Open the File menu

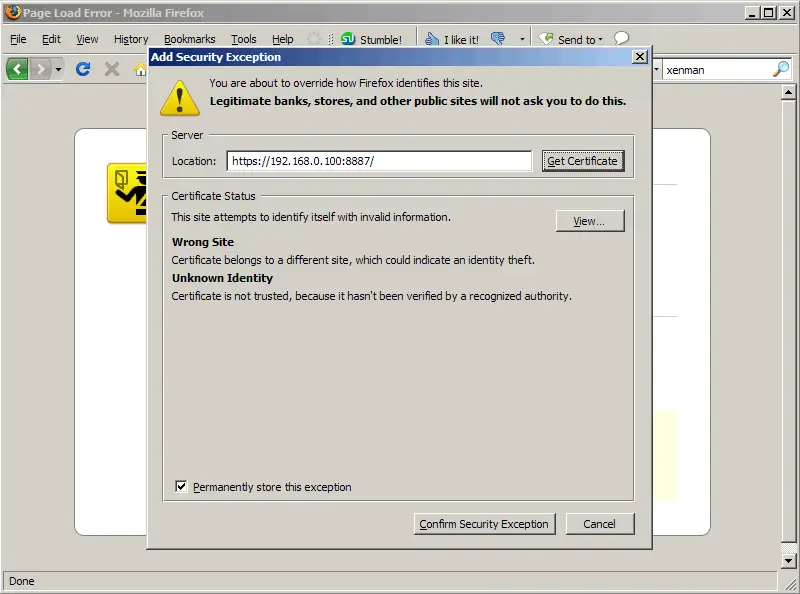pos(18,39)
